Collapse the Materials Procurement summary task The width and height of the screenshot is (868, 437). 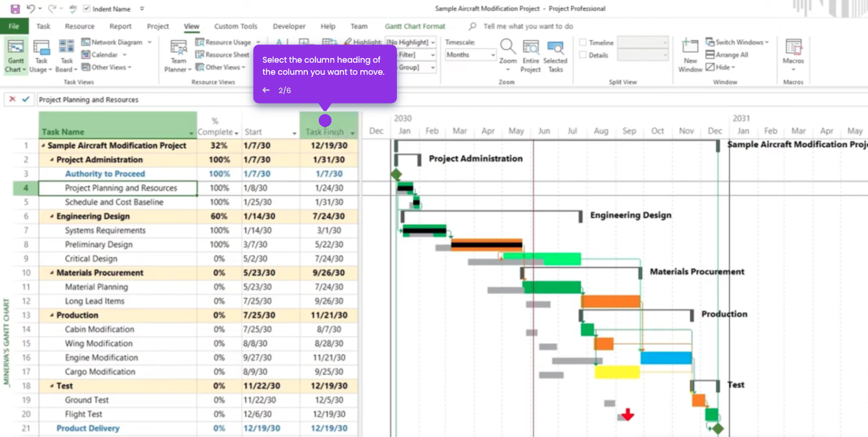pyautogui.click(x=52, y=273)
